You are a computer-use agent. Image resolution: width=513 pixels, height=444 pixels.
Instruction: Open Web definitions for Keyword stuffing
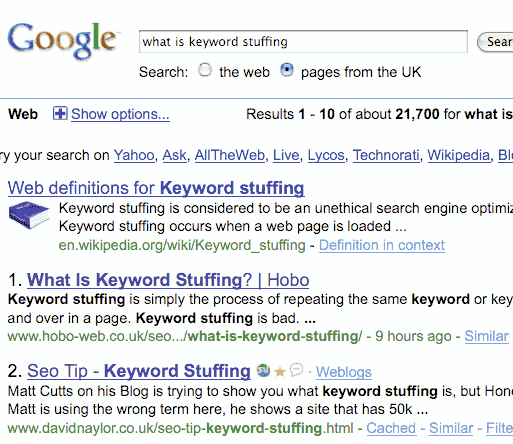point(156,188)
